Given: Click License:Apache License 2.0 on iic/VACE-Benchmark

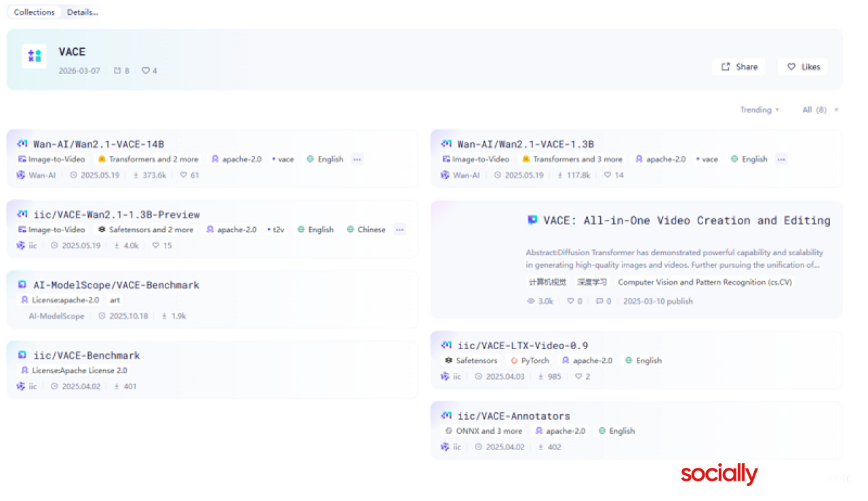Looking at the screenshot, I should (74, 371).
